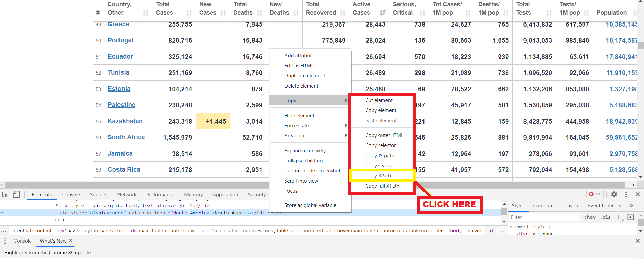Select div#nav-today.tab-pane.active breadcrumb
The height and width of the screenshot is (259, 644).
click(91, 231)
